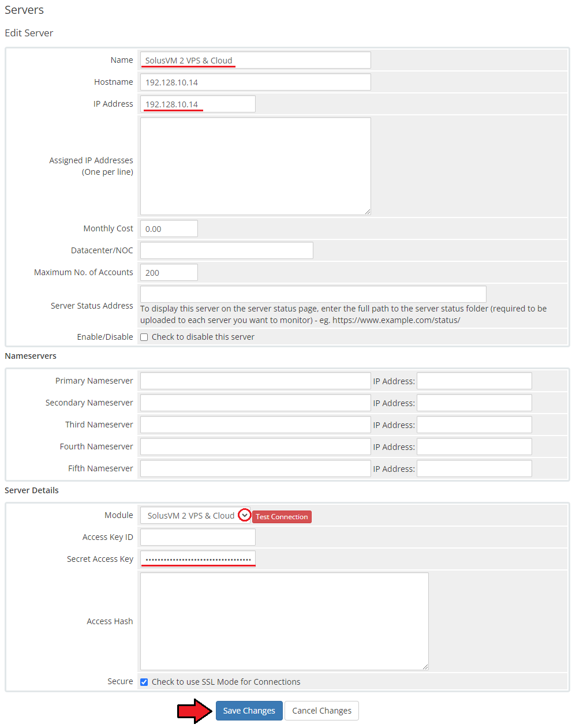Click the red Test Connection button

coord(282,517)
